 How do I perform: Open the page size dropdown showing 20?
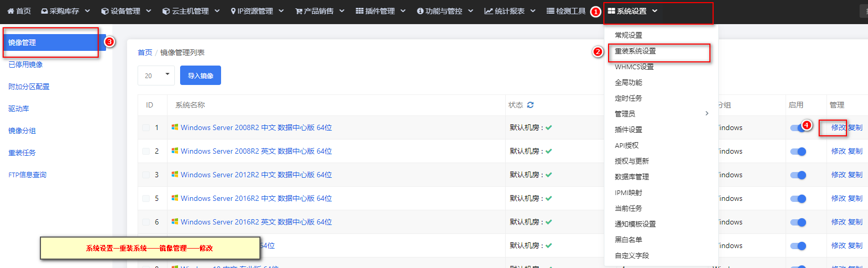pyautogui.click(x=156, y=76)
